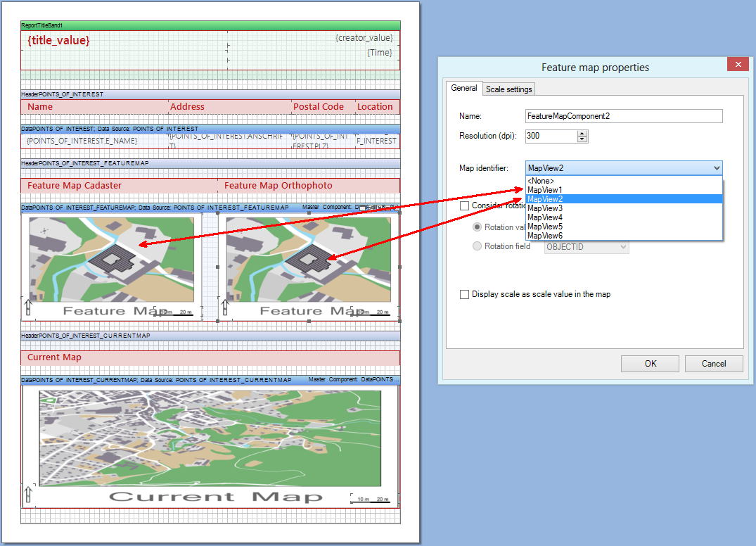Viewport: 756px width, 546px height.
Task: Click the OK button
Action: click(x=649, y=364)
